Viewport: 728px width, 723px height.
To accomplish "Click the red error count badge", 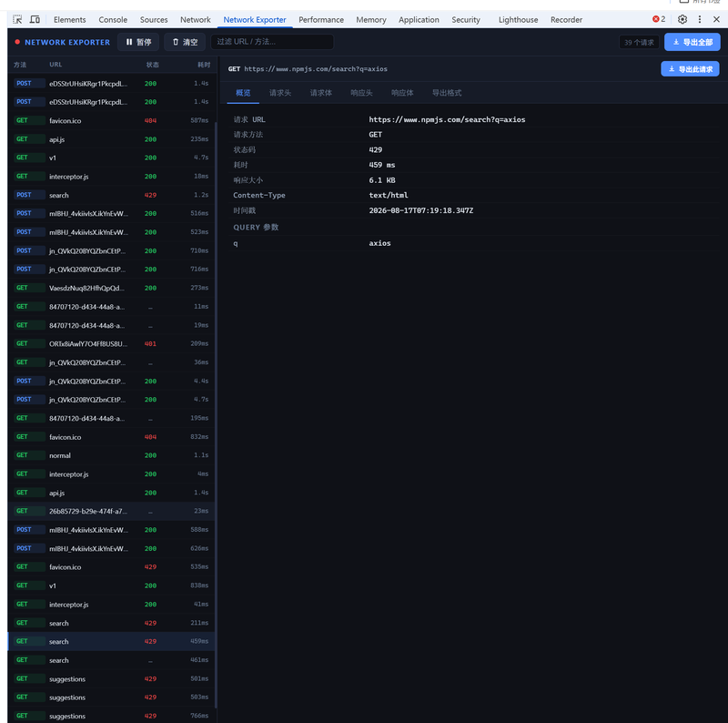I will 659,19.
